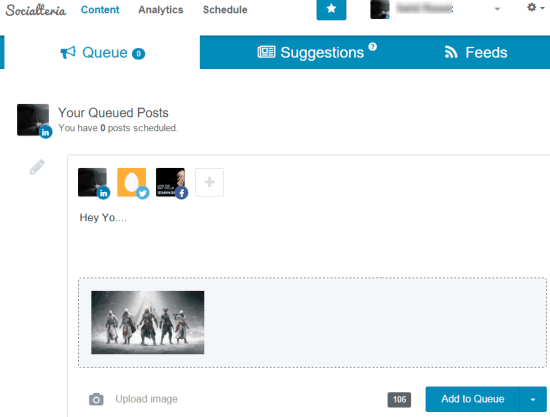The width and height of the screenshot is (550, 417).
Task: Click the camera upload icon
Action: pos(96,399)
